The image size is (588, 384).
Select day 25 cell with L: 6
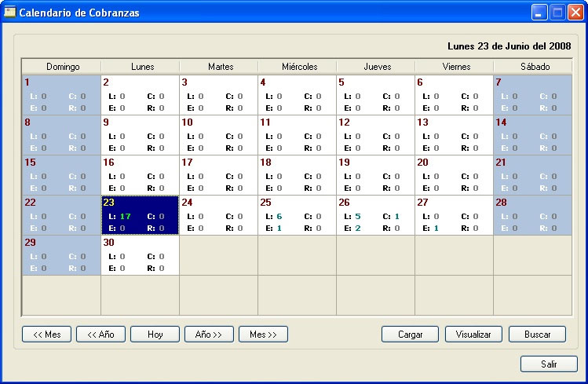(297, 214)
